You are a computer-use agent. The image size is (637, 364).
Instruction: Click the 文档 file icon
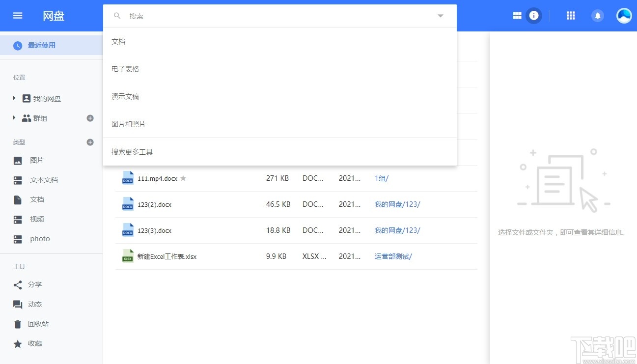tap(18, 200)
